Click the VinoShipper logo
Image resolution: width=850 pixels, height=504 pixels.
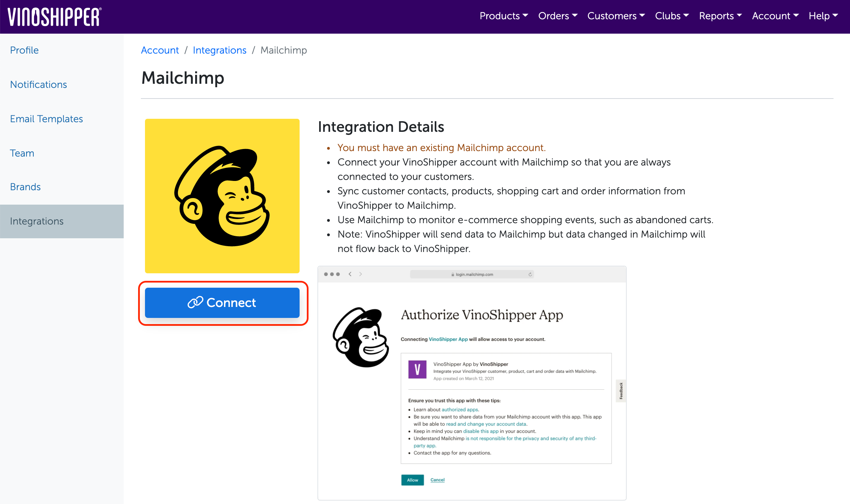pyautogui.click(x=54, y=17)
